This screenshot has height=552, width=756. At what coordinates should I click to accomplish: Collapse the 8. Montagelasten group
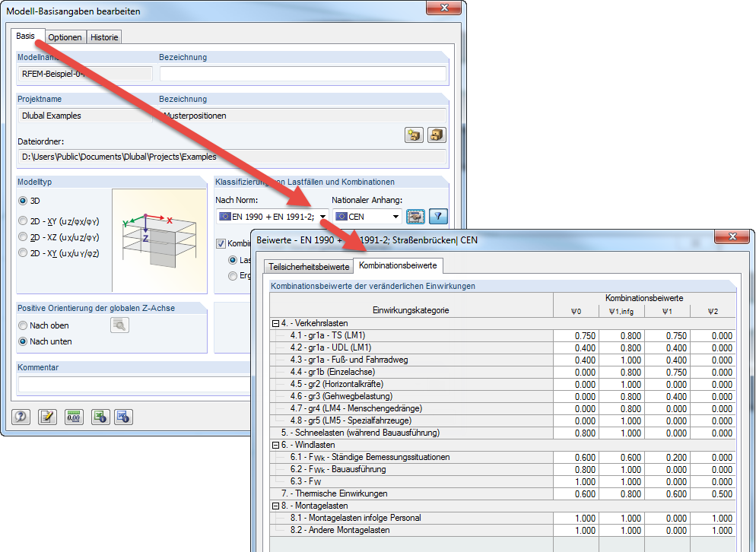coord(275,506)
